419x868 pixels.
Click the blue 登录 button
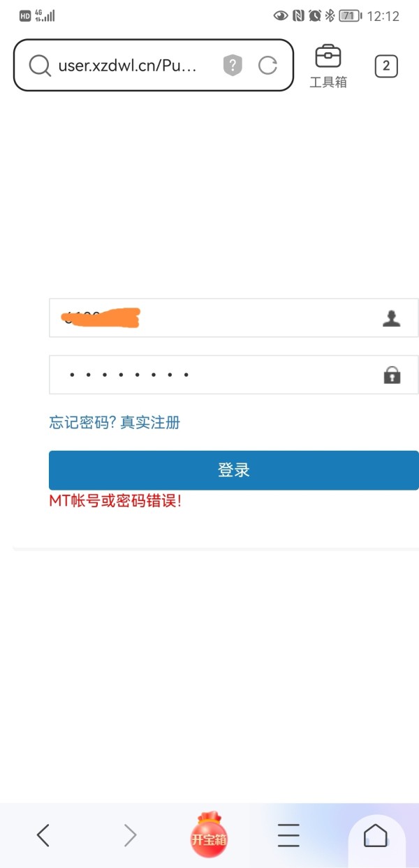point(233,470)
